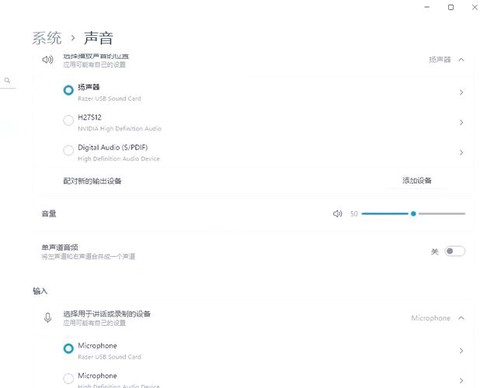Go back to 系统 breadcrumb

47,38
